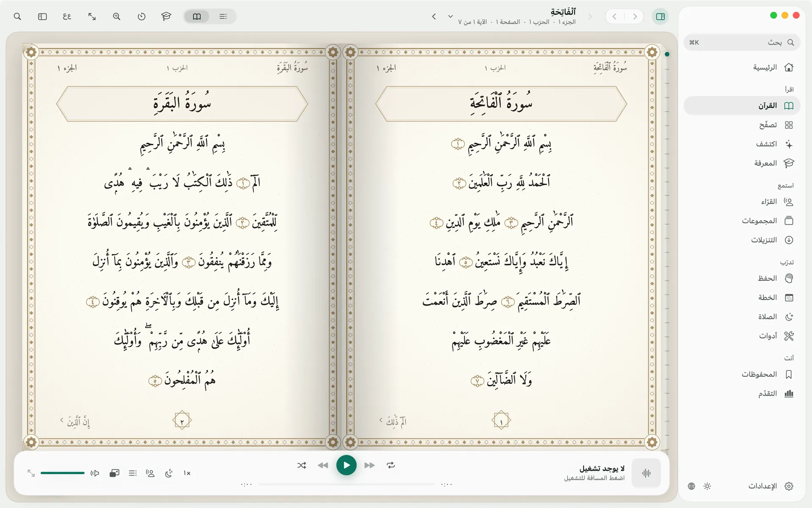
Task: Toggle the side panel layout icon in the toolbar
Action: point(42,17)
